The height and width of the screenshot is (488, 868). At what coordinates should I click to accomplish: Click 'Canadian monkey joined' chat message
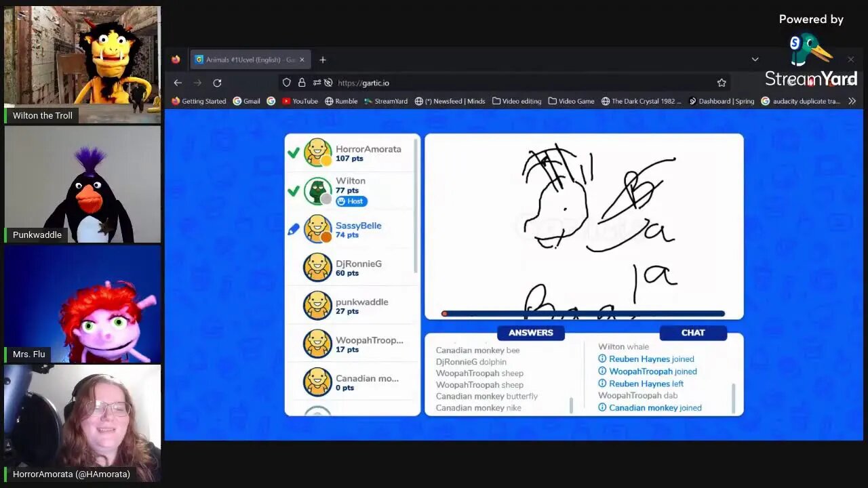[650, 408]
